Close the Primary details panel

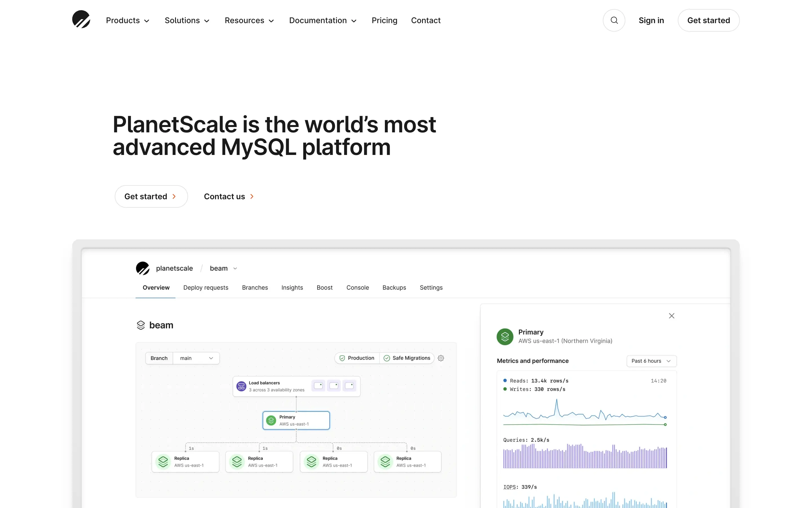click(671, 316)
